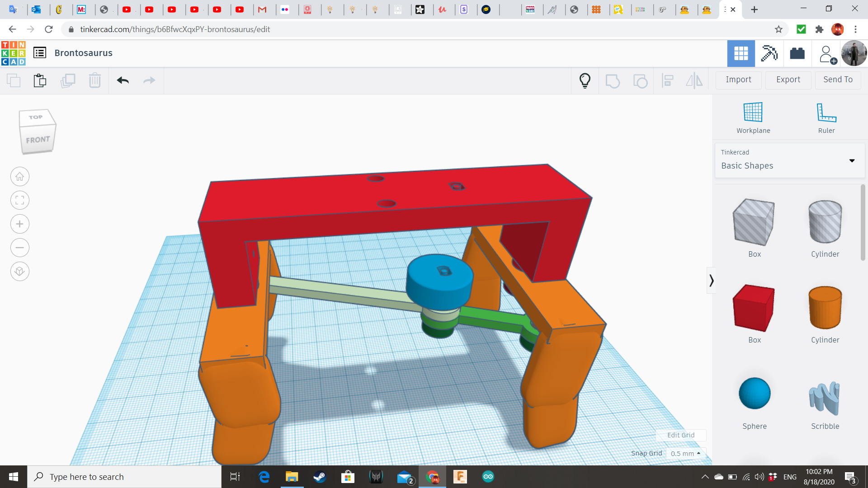Open the Basic Shapes dropdown
The height and width of the screenshot is (488, 868).
pos(789,160)
